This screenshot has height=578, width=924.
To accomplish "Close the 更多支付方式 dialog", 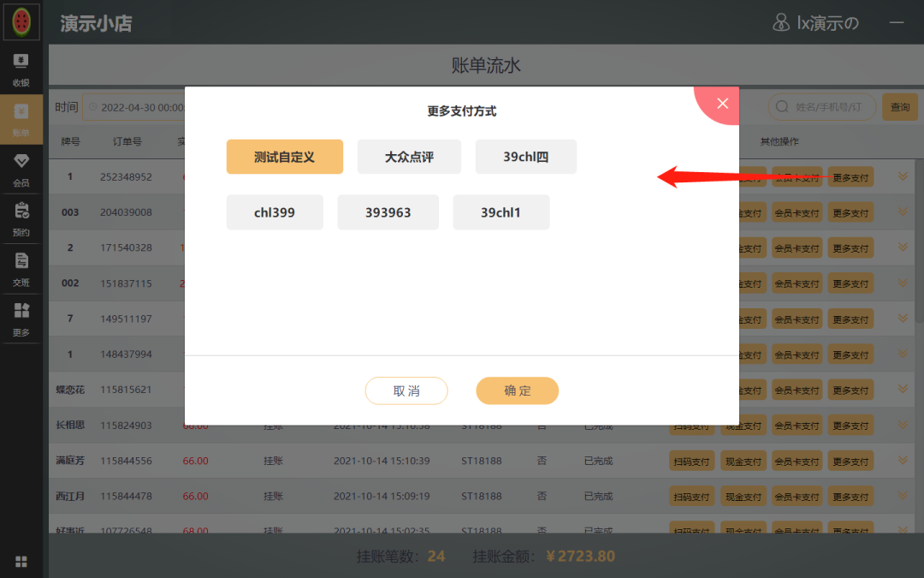I will (x=722, y=104).
